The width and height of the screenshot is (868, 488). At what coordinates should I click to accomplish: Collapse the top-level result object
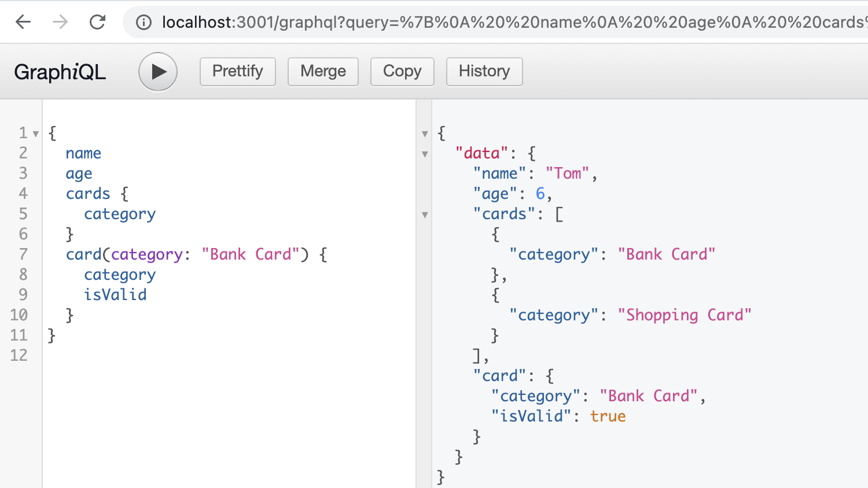click(425, 134)
